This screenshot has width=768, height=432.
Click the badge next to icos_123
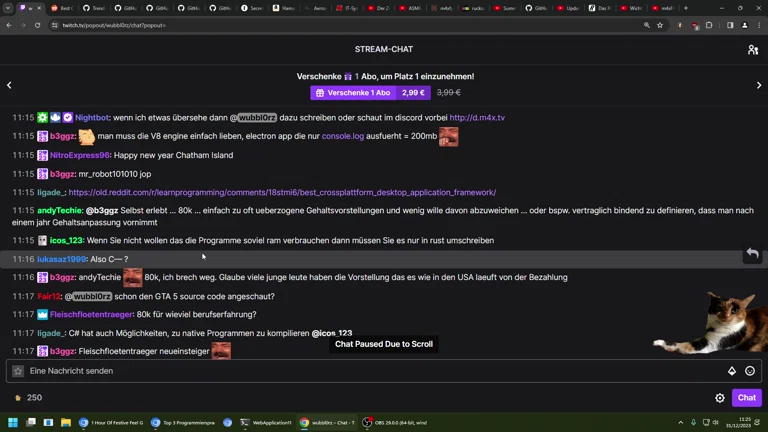(x=43, y=240)
